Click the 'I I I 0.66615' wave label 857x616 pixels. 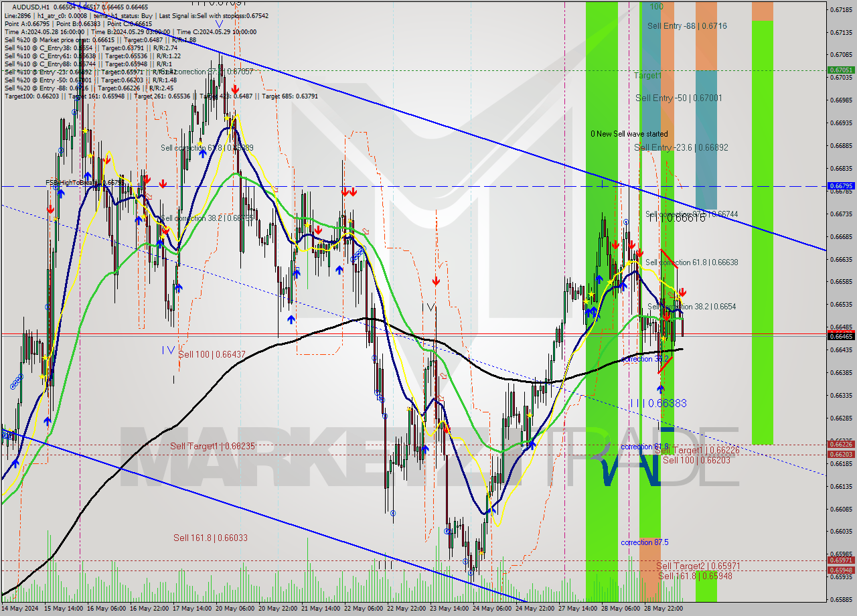coord(677,218)
